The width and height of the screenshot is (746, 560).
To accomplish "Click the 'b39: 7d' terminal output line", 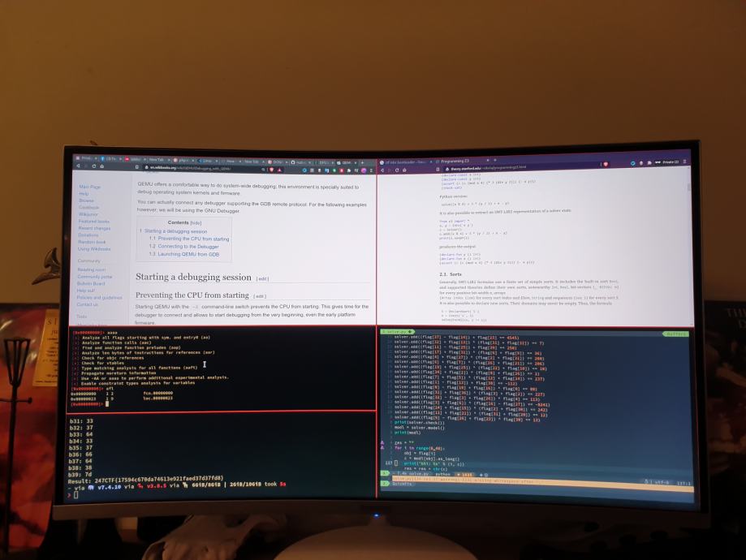I will (x=81, y=474).
